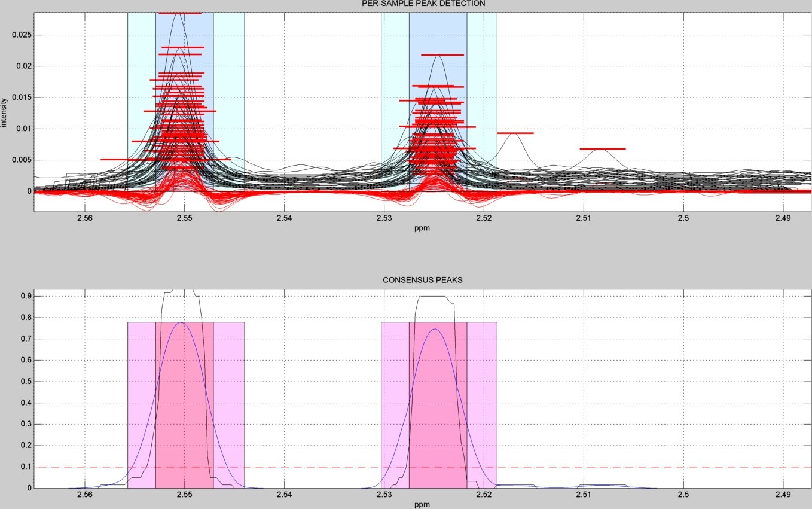
Task: Click the 0.025 tick label on the intensity axis
Action: tap(21, 35)
